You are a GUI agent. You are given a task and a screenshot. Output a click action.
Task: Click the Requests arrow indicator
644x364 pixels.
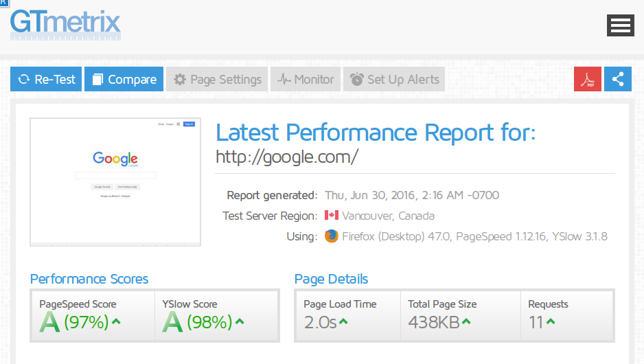coord(551,321)
